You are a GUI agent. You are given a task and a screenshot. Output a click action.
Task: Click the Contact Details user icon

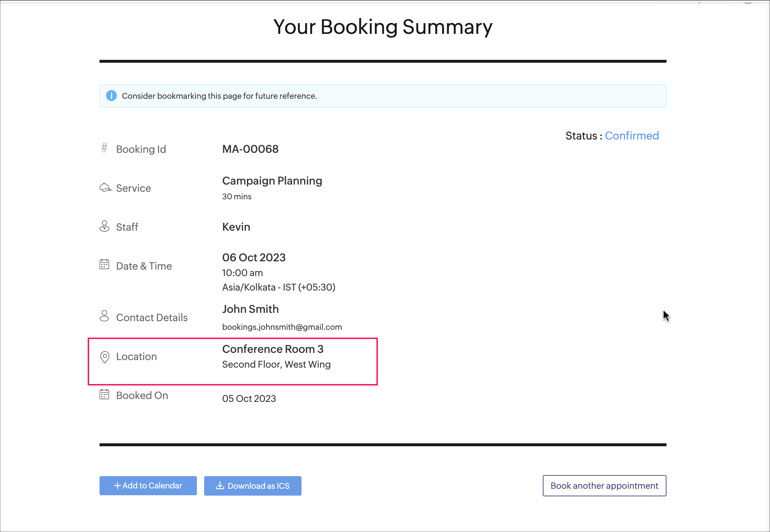[104, 316]
